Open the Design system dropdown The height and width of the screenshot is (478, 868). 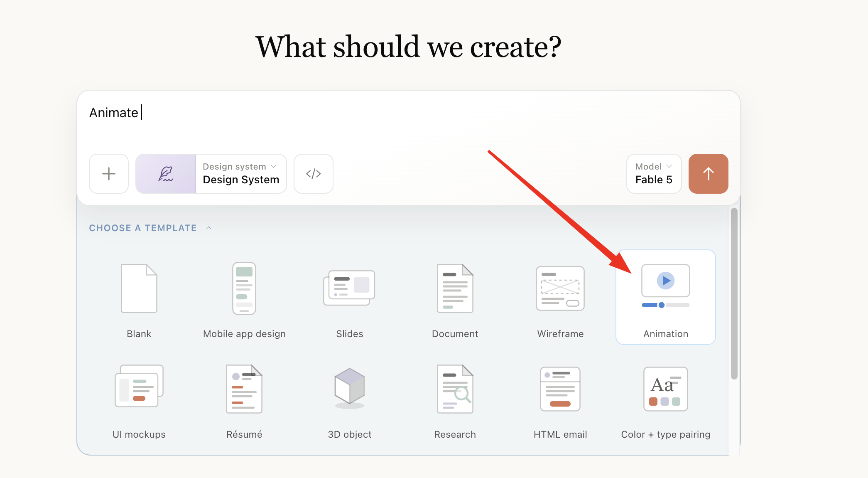tap(241, 174)
